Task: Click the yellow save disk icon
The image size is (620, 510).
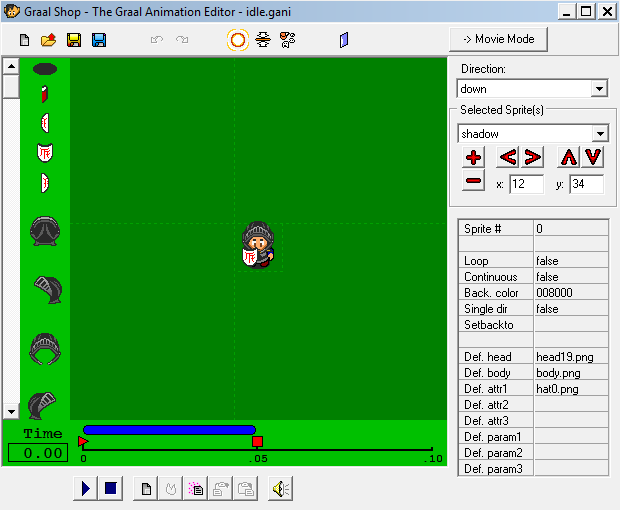Action: (74, 40)
